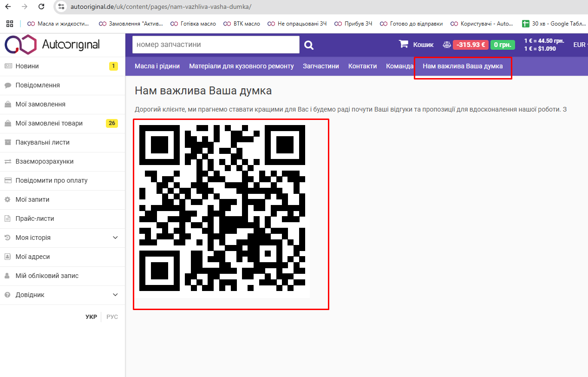The width and height of the screenshot is (588, 377).
Task: Open the Масла і рідини menu
Action: pos(157,66)
